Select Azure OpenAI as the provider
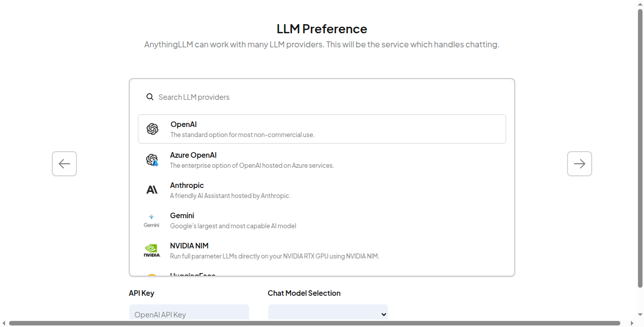This screenshot has height=327, width=644. [321, 159]
